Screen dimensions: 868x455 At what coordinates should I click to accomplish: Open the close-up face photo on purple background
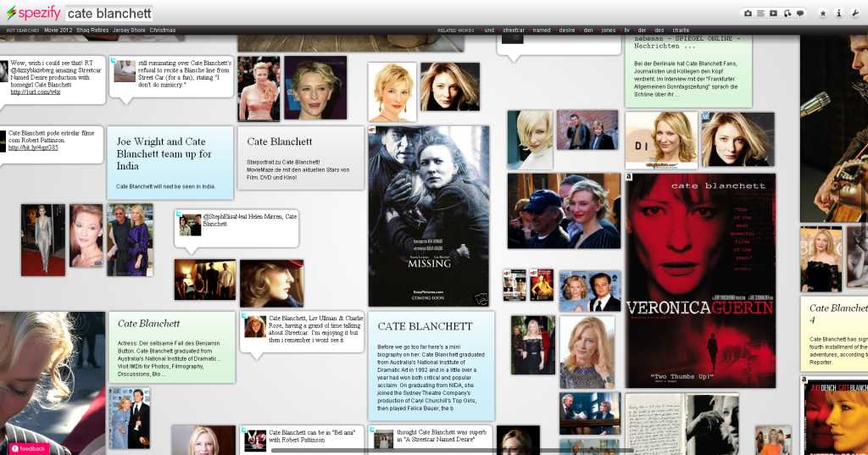(x=315, y=87)
